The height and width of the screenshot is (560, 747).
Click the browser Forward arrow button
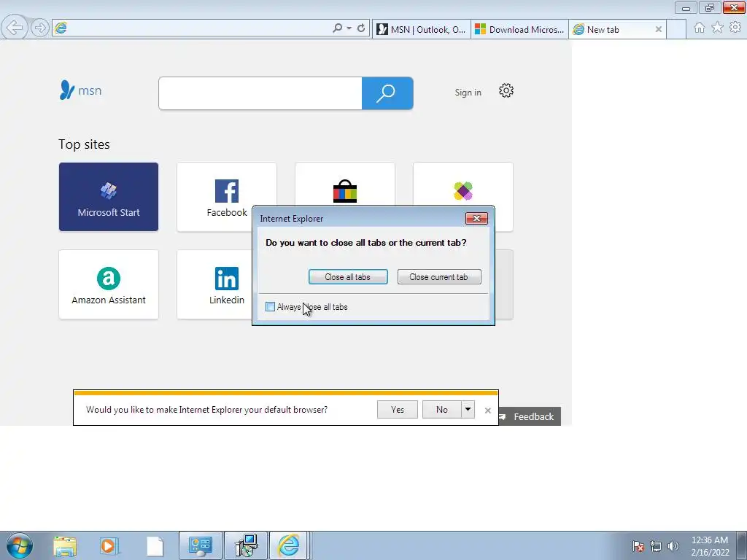click(x=40, y=28)
